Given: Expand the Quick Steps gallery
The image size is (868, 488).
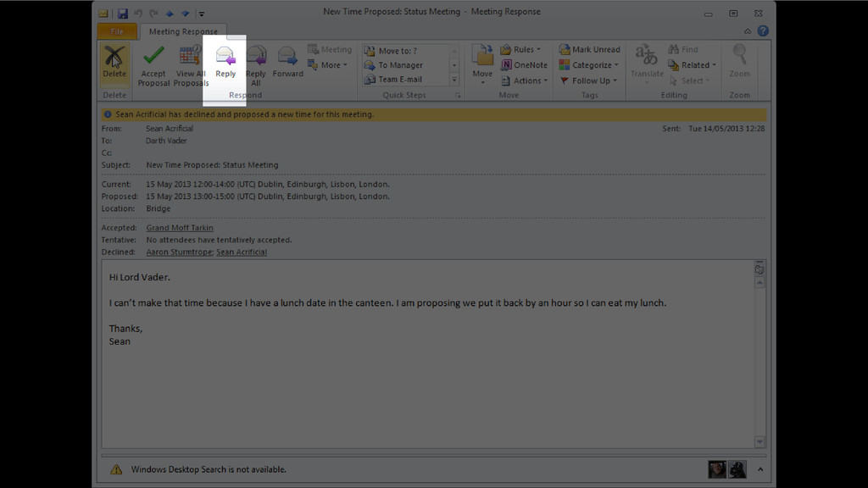Looking at the screenshot, I should [x=454, y=80].
